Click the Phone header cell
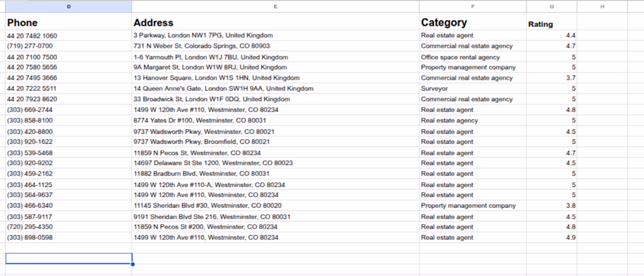644x276 pixels. tap(68, 22)
